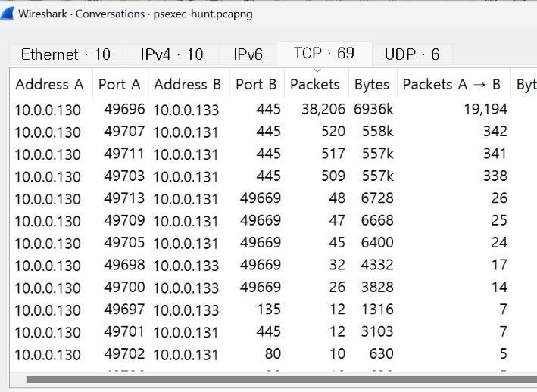
Task: Switch to the Ethernet · 10 tab
Action: pos(67,54)
